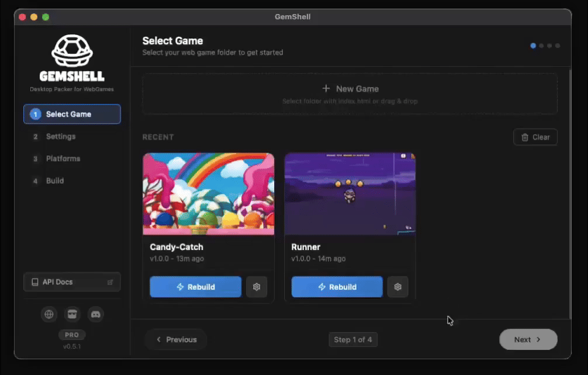The width and height of the screenshot is (588, 375).
Task: Open the itch.io store icon
Action: 72,314
